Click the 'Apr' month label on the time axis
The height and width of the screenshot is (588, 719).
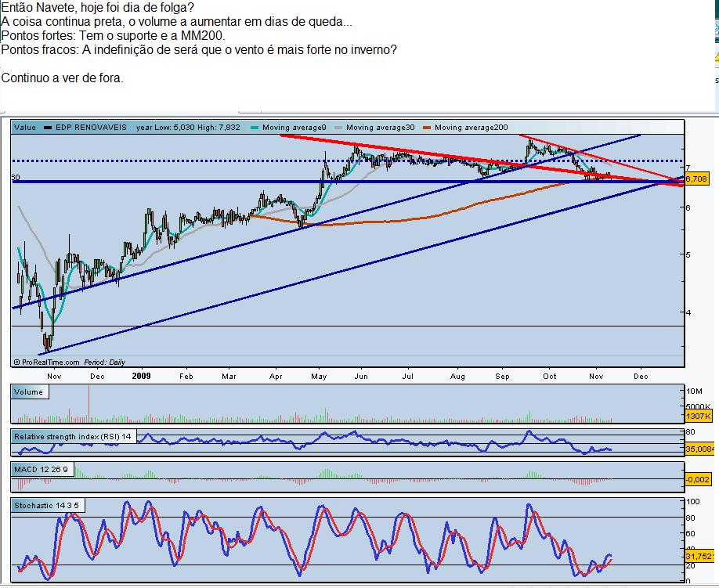[276, 377]
